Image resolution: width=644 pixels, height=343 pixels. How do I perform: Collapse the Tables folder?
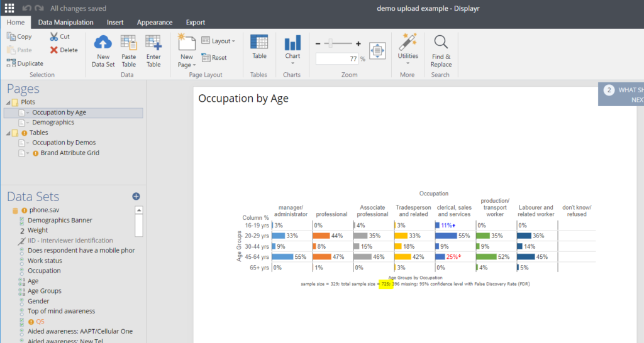coord(8,133)
